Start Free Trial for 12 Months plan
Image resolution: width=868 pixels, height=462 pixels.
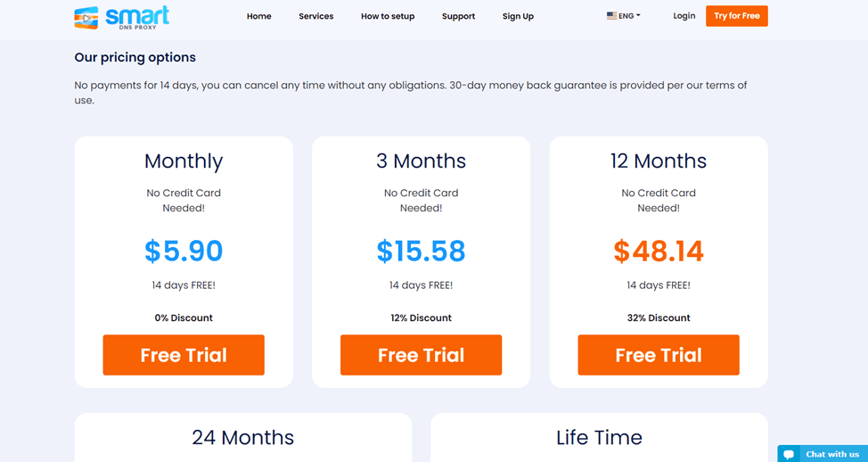pos(659,355)
